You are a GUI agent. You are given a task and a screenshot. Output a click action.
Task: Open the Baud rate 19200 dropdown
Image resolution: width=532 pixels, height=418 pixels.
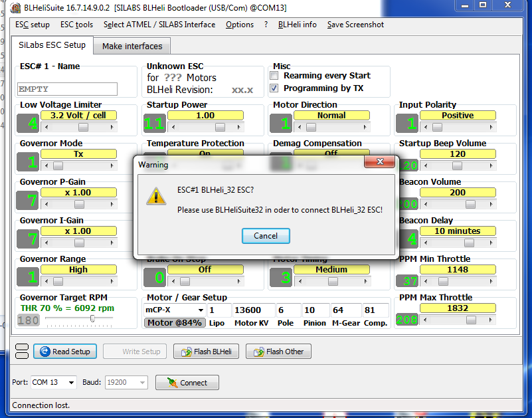point(142,383)
